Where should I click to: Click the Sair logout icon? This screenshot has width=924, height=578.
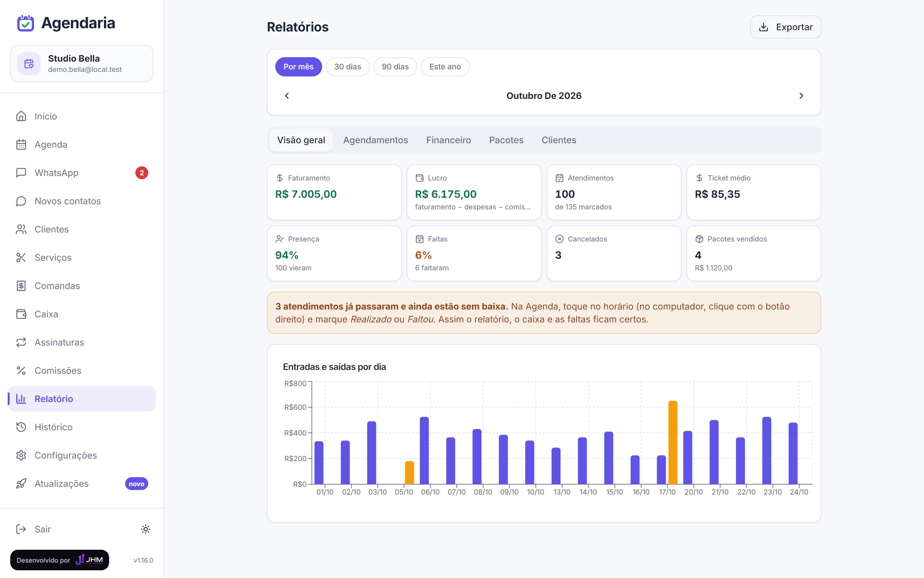point(21,530)
